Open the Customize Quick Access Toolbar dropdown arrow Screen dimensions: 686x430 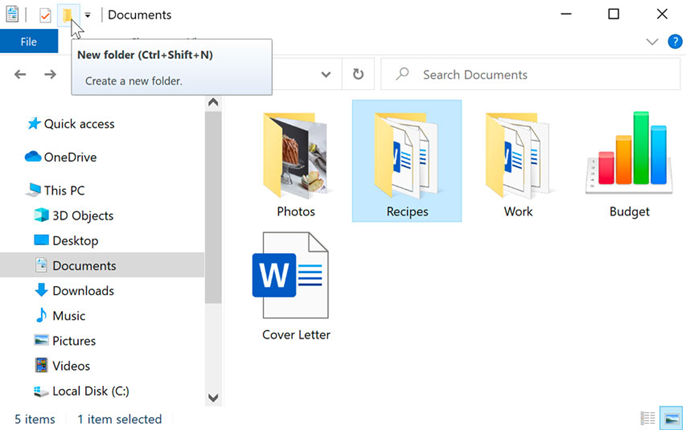point(88,15)
